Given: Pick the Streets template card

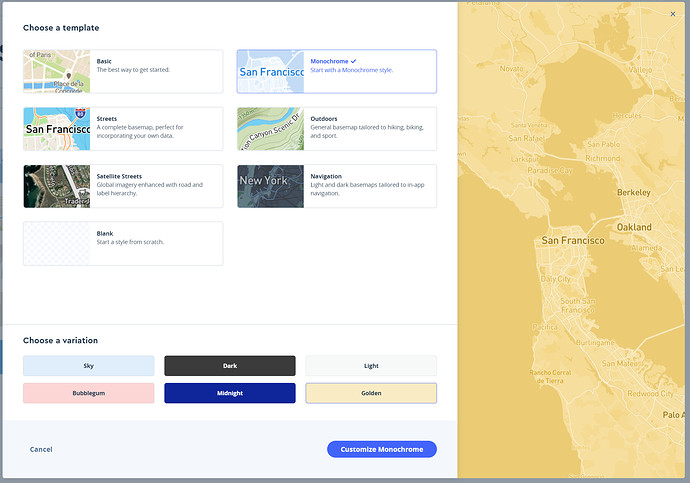Looking at the screenshot, I should [x=123, y=129].
